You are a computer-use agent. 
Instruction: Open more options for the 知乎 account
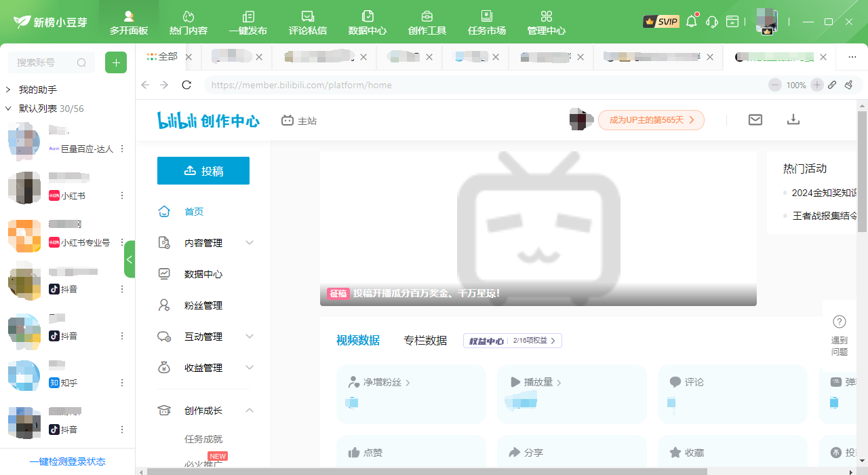122,383
